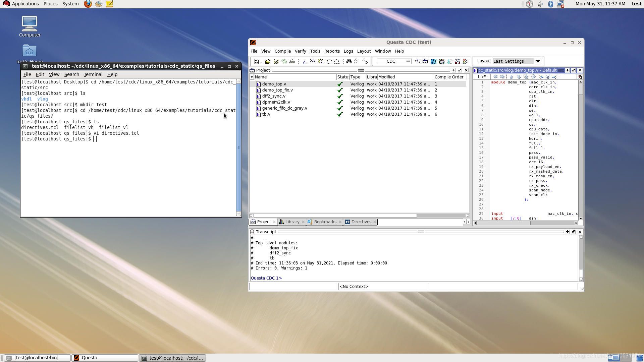Select the Reports menu in Questa CDC

332,51
